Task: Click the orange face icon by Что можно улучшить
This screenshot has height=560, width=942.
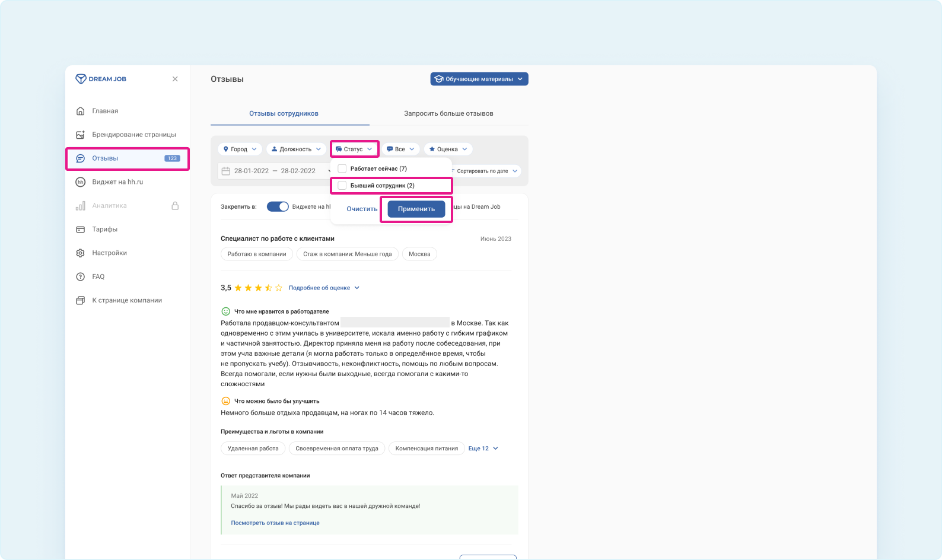Action: pyautogui.click(x=225, y=401)
